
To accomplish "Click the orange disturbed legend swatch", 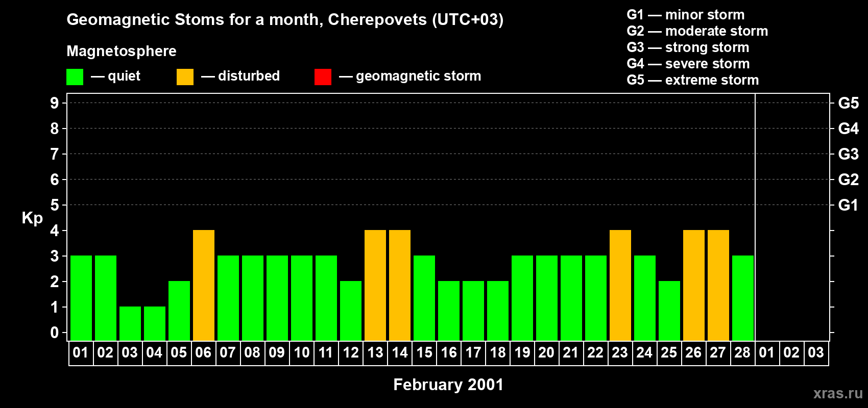I will tap(185, 77).
